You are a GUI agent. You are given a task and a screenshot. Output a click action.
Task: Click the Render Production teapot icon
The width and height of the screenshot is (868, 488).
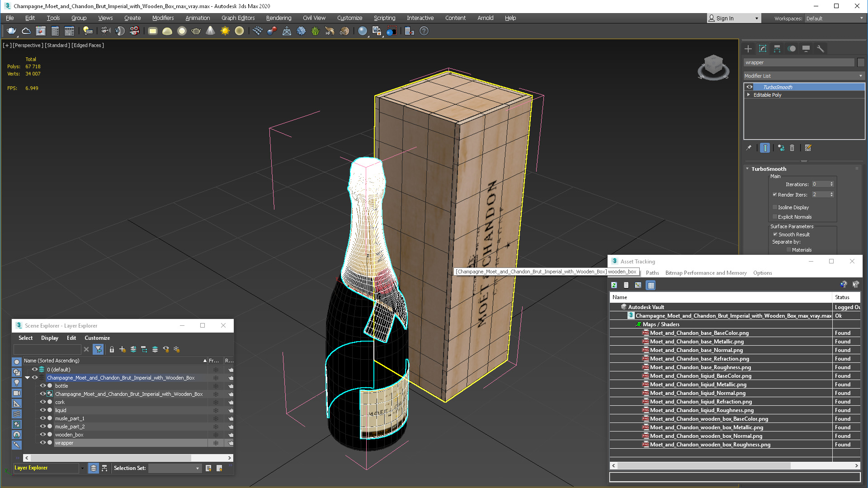point(11,31)
